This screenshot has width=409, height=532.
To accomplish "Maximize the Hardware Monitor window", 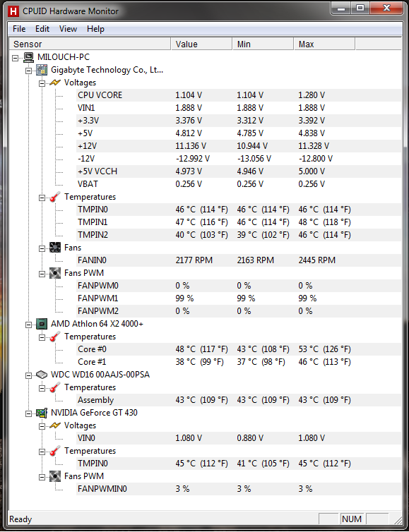I will (361, 8).
